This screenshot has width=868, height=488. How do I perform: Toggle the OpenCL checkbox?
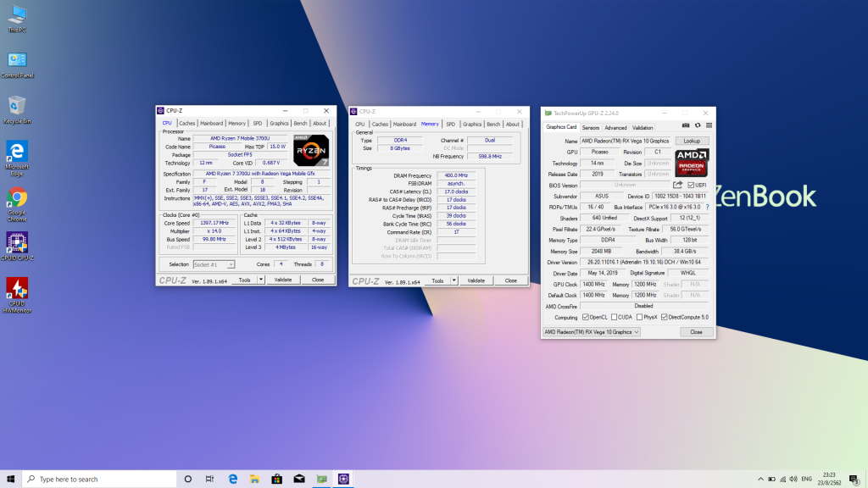[586, 317]
